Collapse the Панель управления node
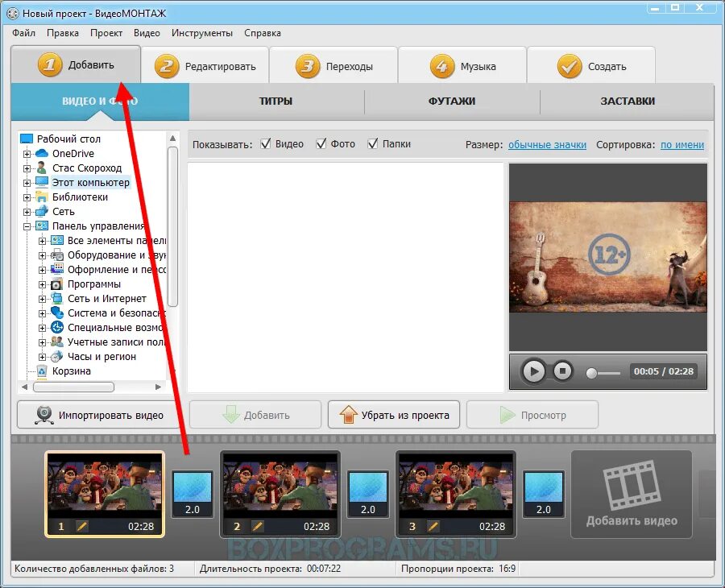This screenshot has height=588, width=725. 27,226
